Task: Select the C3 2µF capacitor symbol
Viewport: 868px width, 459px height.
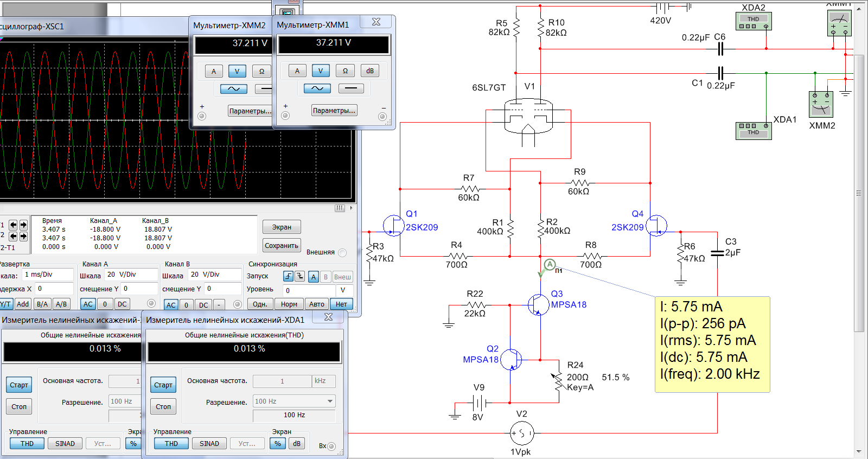Action: pos(717,252)
